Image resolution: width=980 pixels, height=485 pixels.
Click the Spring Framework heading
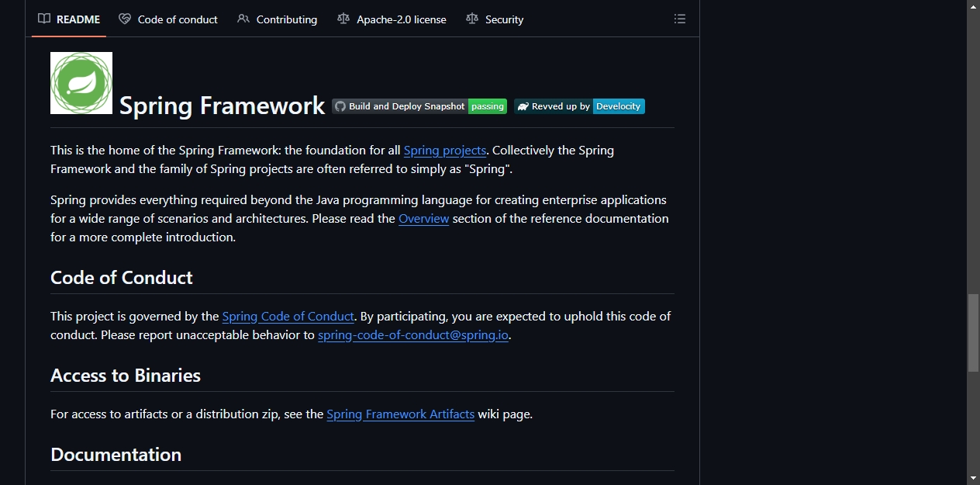coord(223,106)
